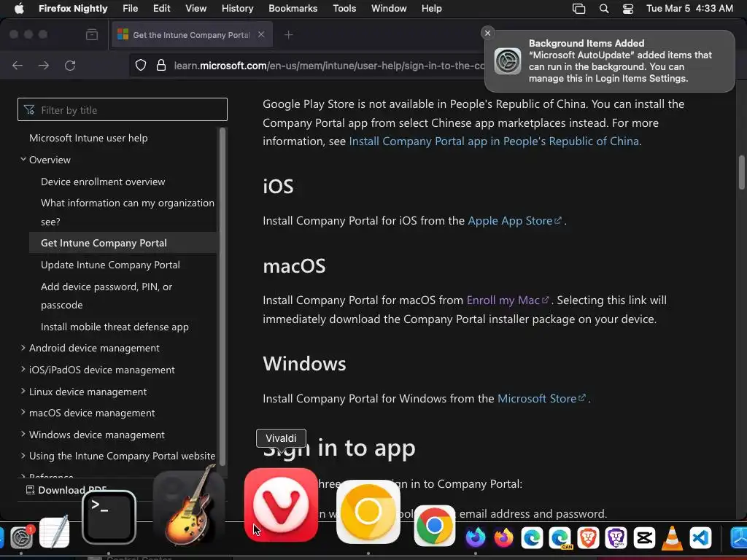Image resolution: width=747 pixels, height=560 pixels.
Task: Launch Chrome Canary from the Dock
Action: pos(368,511)
